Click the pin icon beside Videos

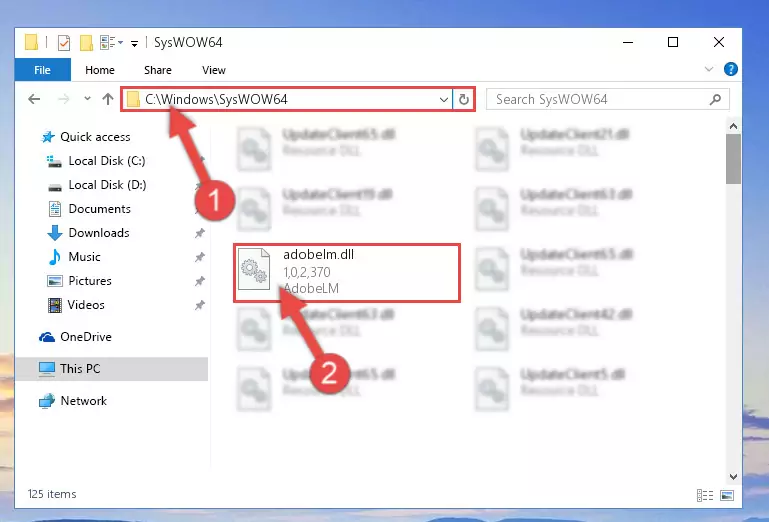point(200,305)
